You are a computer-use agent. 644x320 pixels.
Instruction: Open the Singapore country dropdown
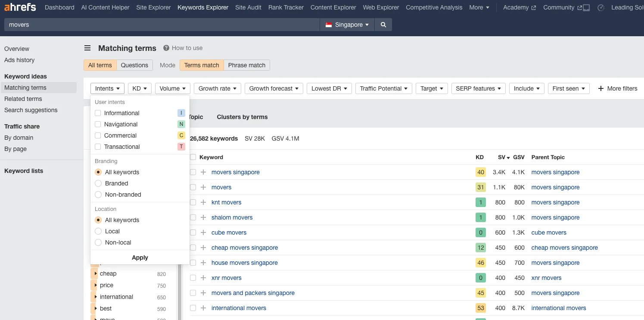(x=347, y=25)
